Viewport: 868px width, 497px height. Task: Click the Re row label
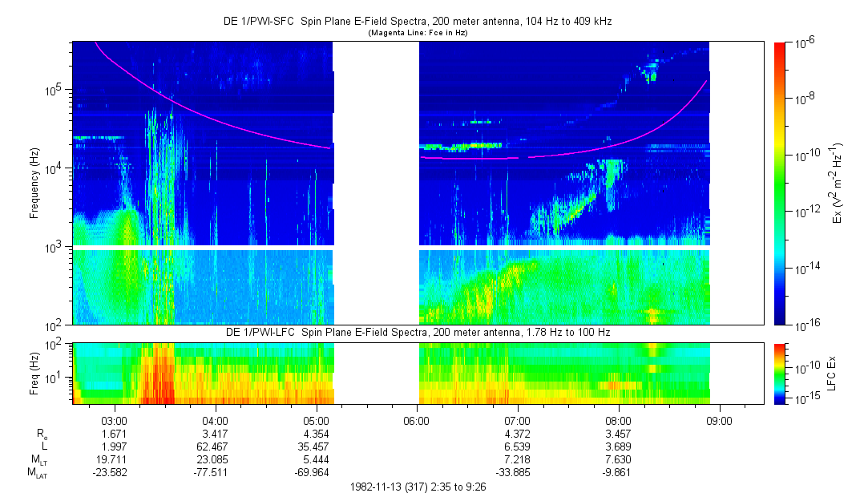(x=42, y=434)
